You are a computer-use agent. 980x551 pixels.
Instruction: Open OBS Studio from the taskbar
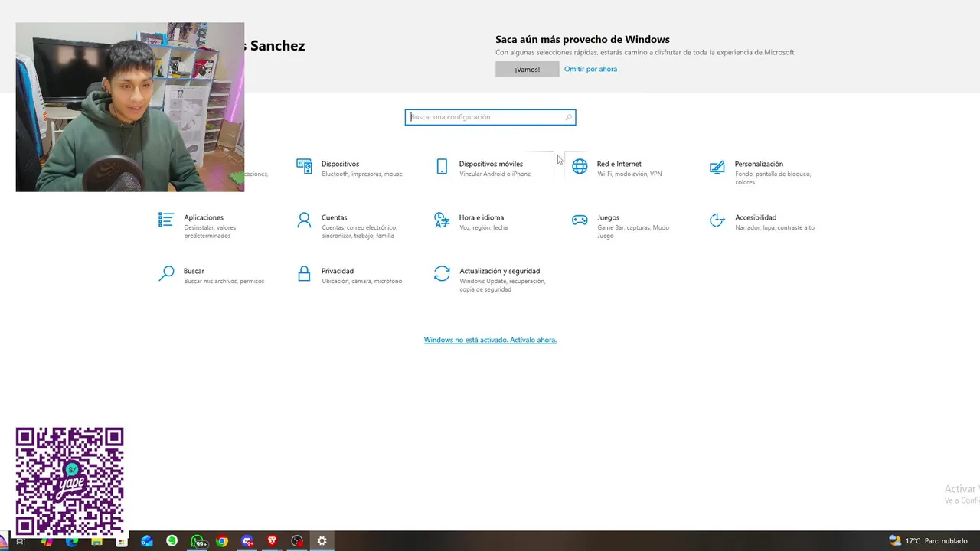pyautogui.click(x=297, y=541)
